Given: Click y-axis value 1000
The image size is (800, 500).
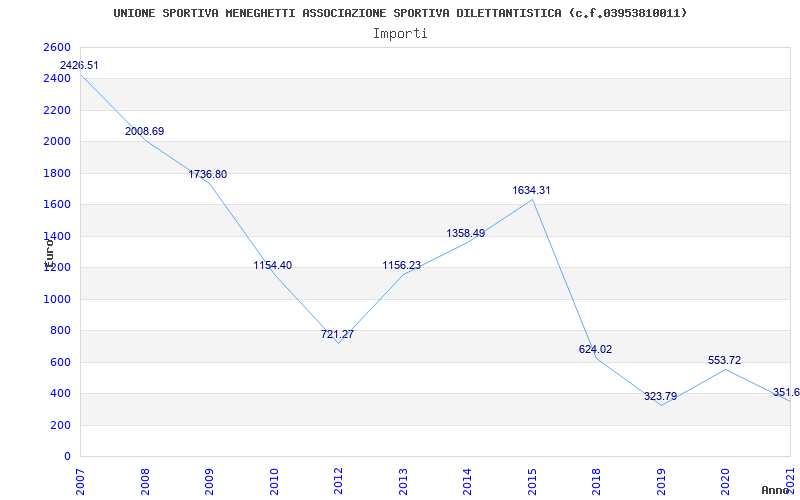Looking at the screenshot, I should (58, 299).
